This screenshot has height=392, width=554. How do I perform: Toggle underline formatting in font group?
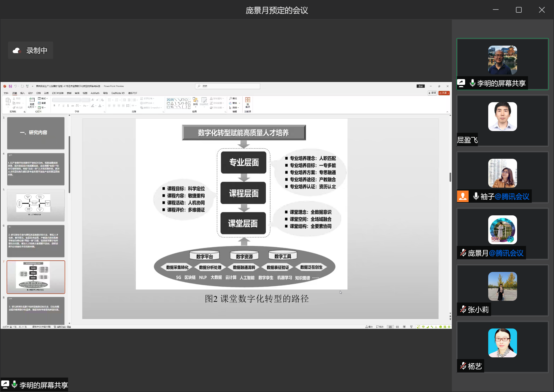pyautogui.click(x=63, y=106)
